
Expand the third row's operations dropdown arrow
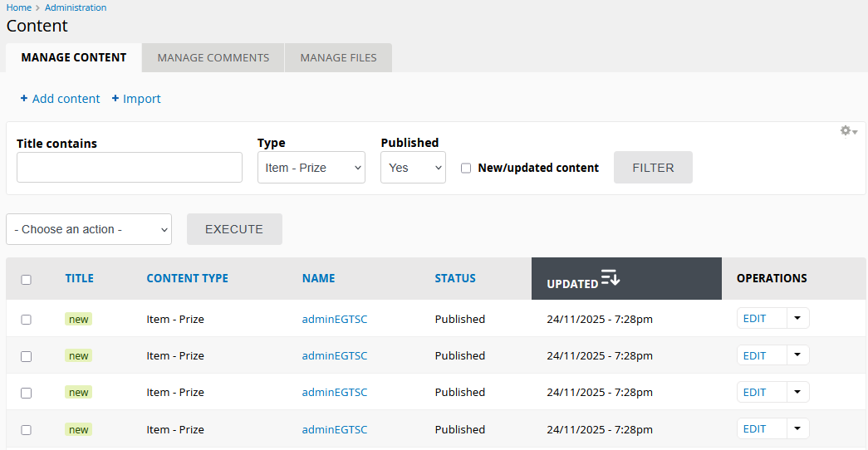[x=797, y=392]
